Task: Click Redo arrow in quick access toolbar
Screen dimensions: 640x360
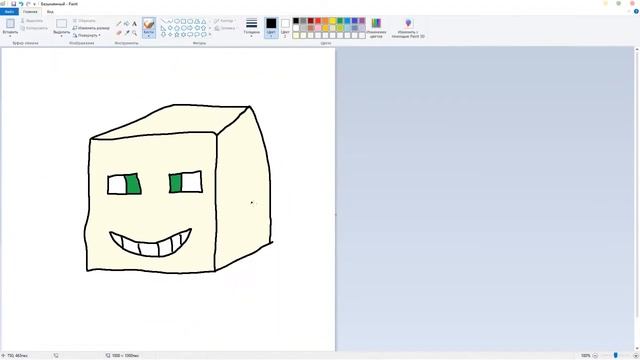Action: pos(28,4)
